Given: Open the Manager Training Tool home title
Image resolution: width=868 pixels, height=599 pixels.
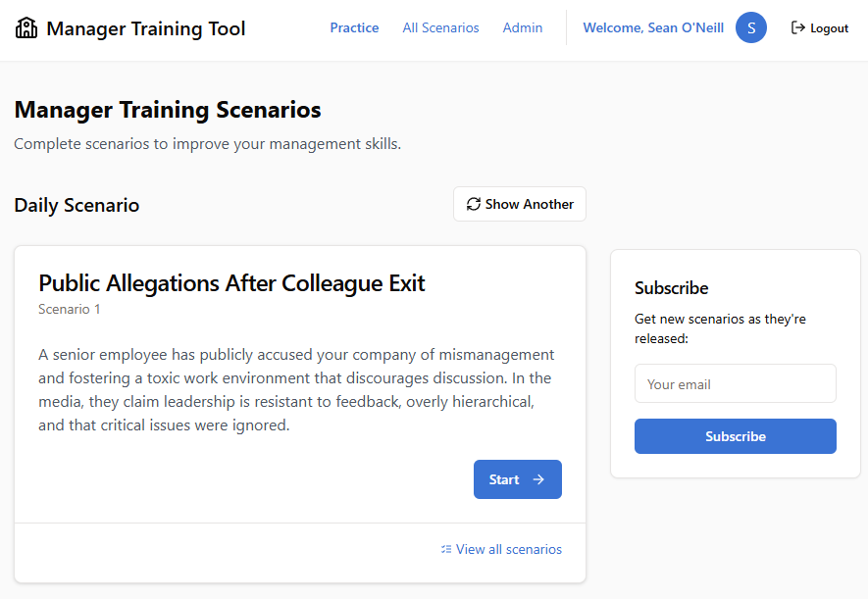Looking at the screenshot, I should pyautogui.click(x=145, y=28).
